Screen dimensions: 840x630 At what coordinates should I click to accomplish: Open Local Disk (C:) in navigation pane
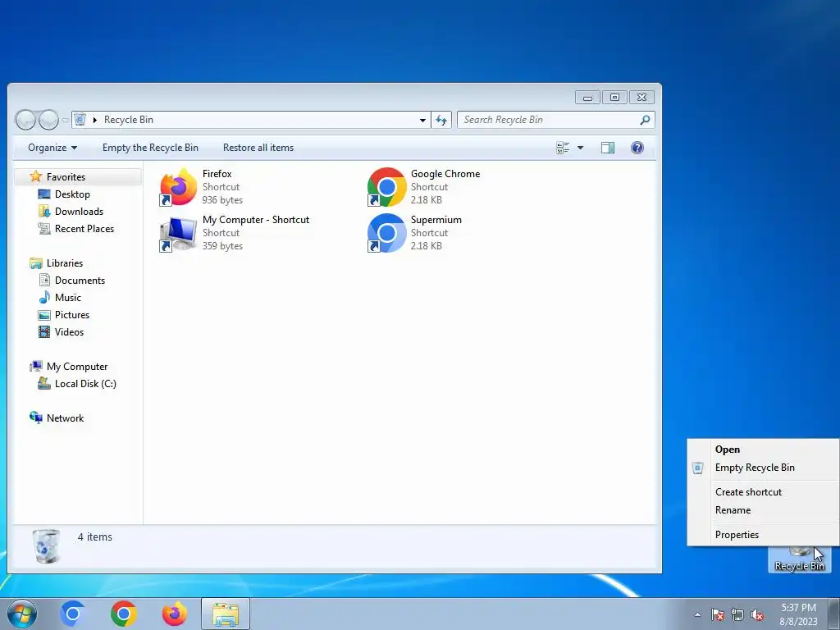[85, 384]
